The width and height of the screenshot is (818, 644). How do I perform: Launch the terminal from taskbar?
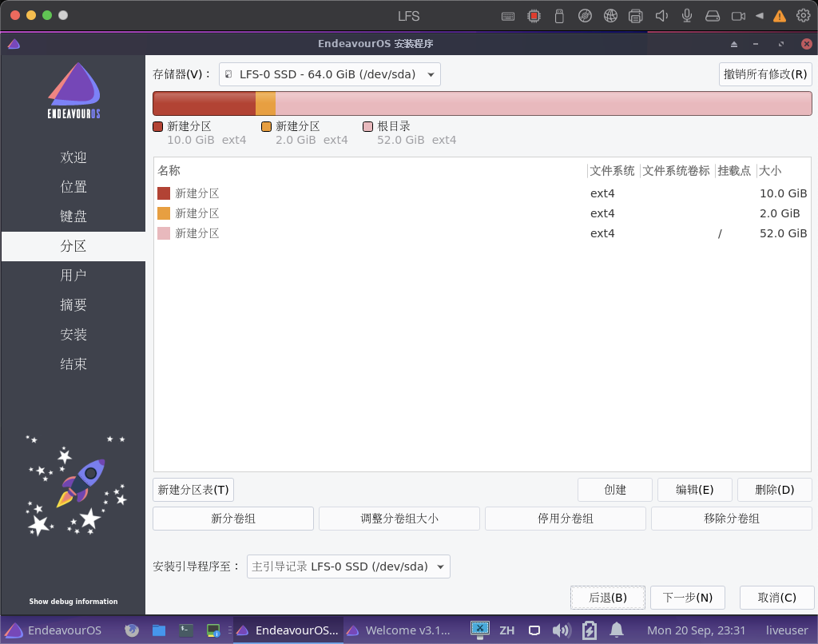pyautogui.click(x=186, y=630)
